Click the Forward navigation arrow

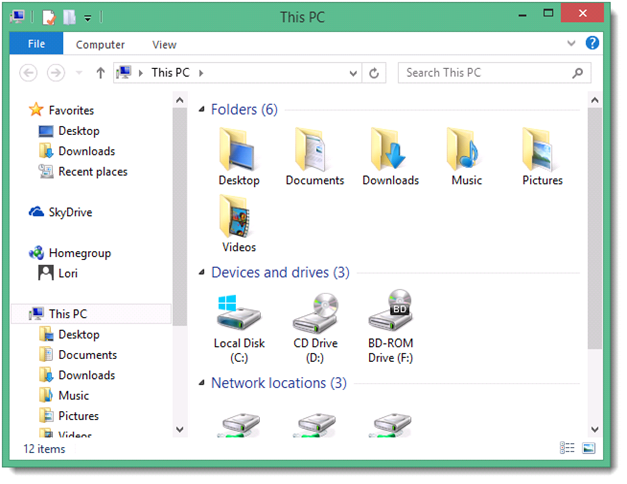[56, 73]
